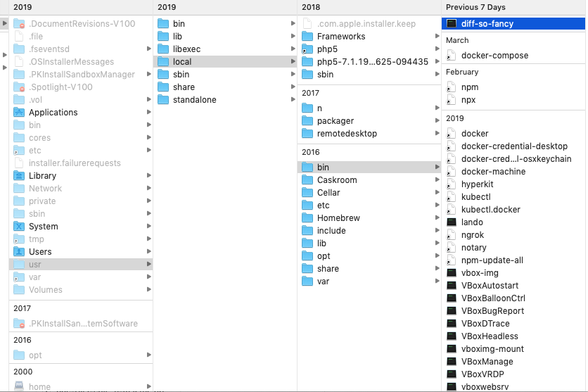
Task: Select the VBoxDTrace entry
Action: click(x=485, y=324)
